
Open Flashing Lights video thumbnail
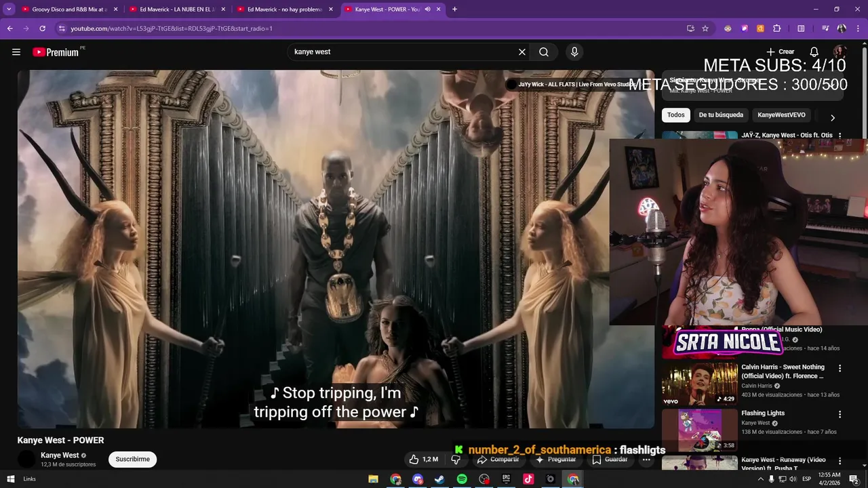coord(699,430)
